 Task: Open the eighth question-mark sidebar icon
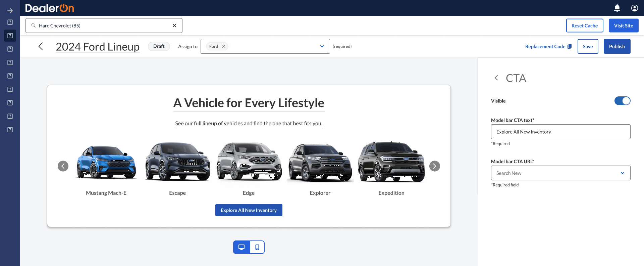[x=10, y=116]
